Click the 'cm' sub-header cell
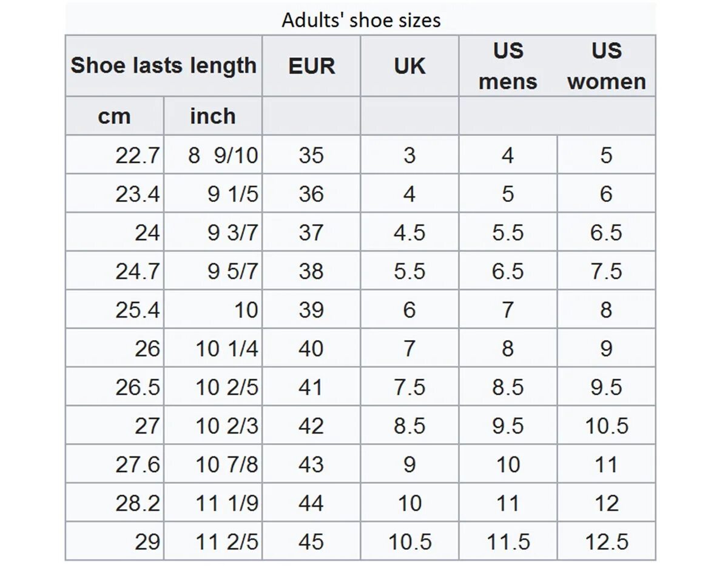This screenshot has height=568, width=728. click(115, 116)
